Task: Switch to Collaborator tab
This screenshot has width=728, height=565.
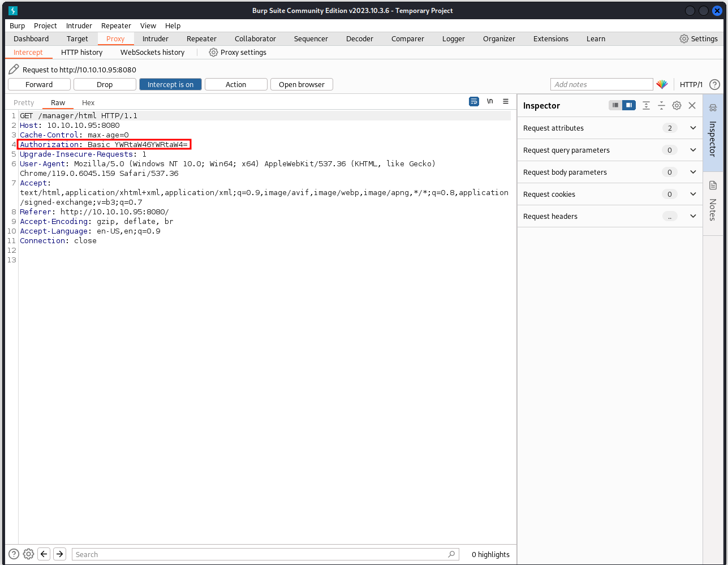Action: (255, 38)
